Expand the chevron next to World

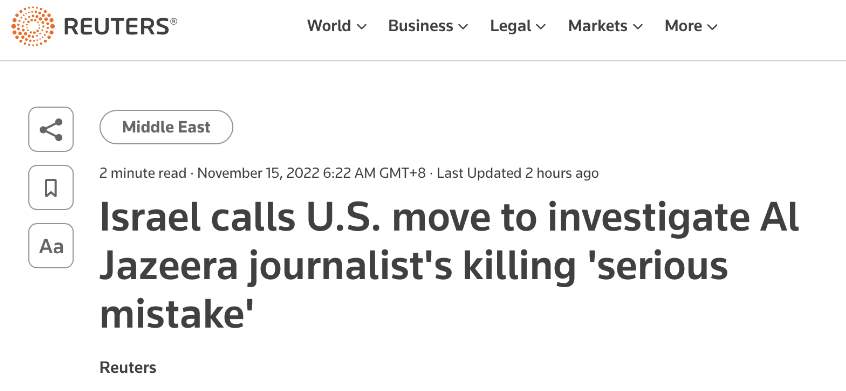pyautogui.click(x=362, y=26)
